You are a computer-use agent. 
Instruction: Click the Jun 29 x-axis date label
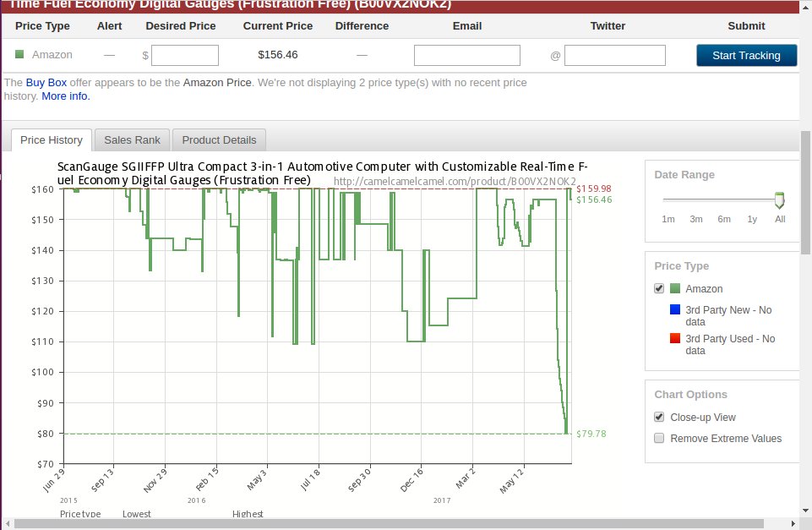point(53,480)
